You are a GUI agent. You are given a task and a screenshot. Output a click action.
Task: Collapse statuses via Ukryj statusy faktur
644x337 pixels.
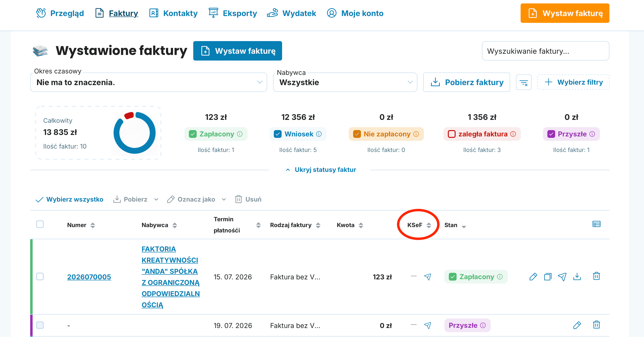(x=321, y=170)
